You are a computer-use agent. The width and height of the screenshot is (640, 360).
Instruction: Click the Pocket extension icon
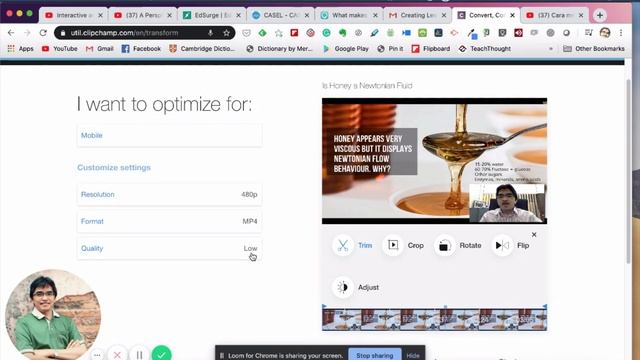click(x=246, y=33)
